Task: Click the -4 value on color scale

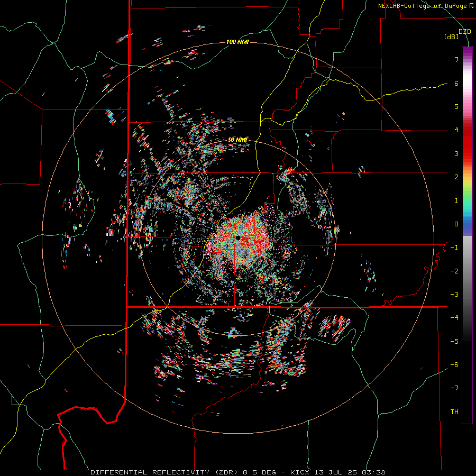Action: pyautogui.click(x=454, y=318)
